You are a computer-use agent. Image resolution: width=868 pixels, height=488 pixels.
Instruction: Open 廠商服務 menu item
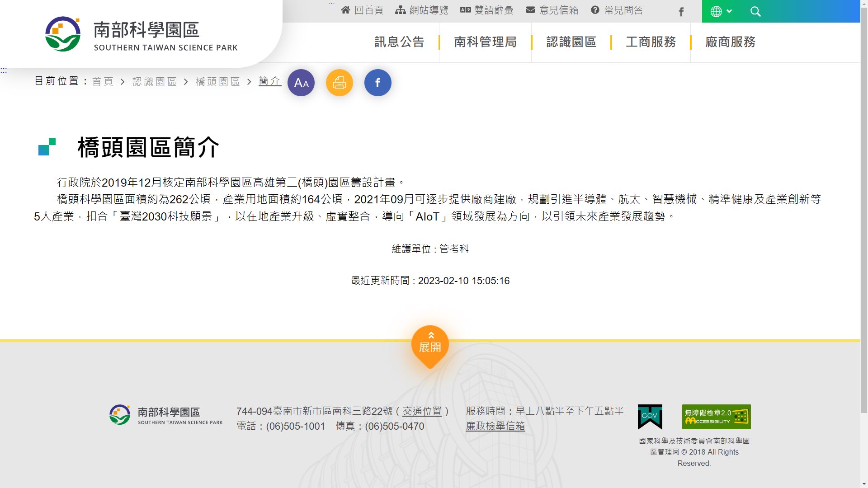[730, 42]
